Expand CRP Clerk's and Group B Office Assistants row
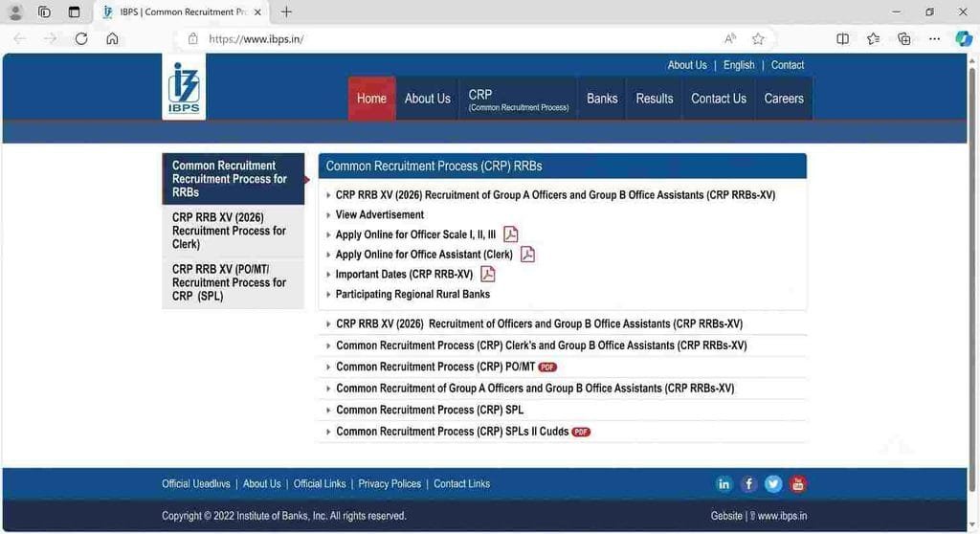Screen dimensions: 980x534 coord(563,345)
